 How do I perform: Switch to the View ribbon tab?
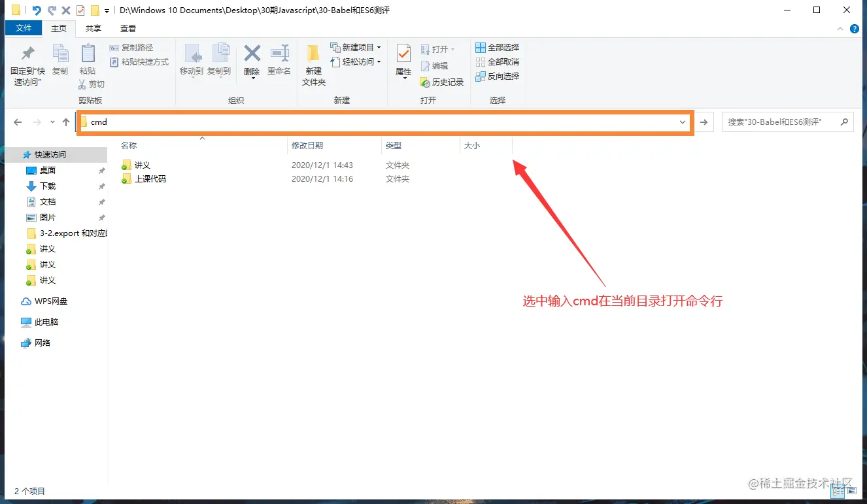(x=128, y=28)
